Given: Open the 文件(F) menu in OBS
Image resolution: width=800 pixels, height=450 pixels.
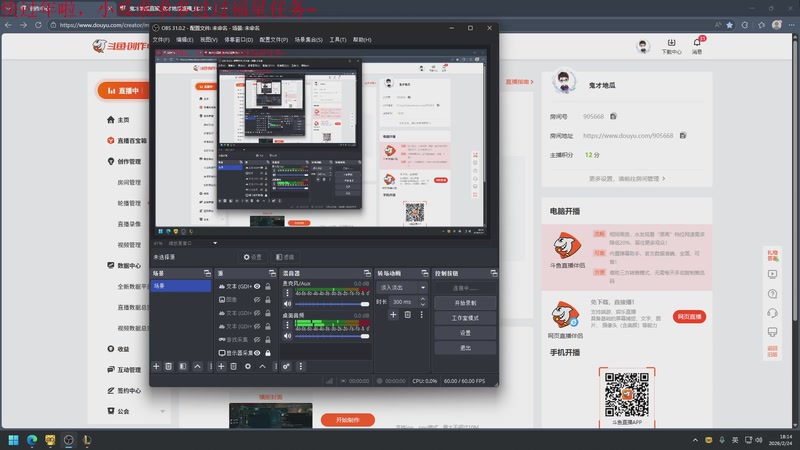Looking at the screenshot, I should [161, 40].
